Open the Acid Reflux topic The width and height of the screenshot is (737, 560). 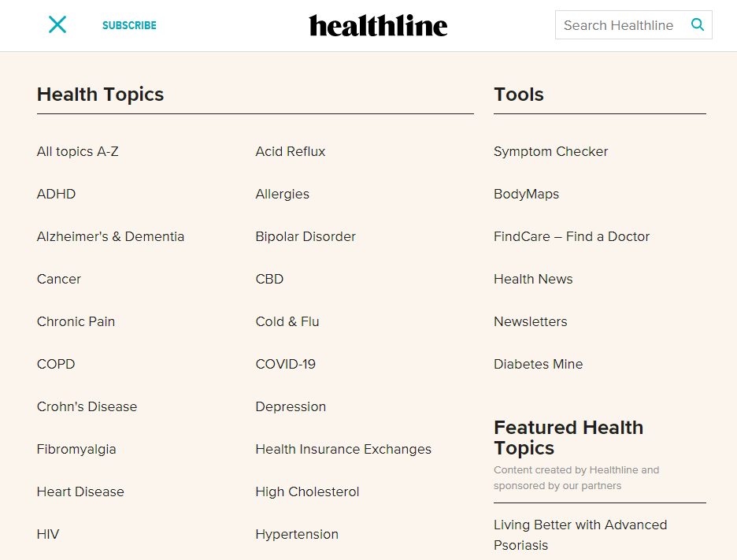pos(290,151)
